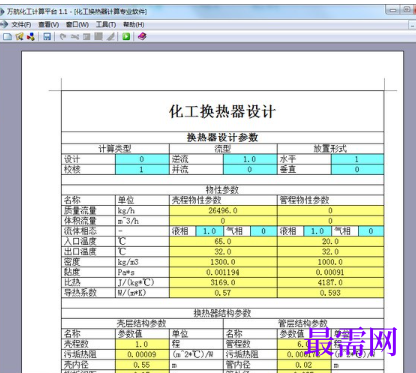Run calculation with green play icon

126,37
